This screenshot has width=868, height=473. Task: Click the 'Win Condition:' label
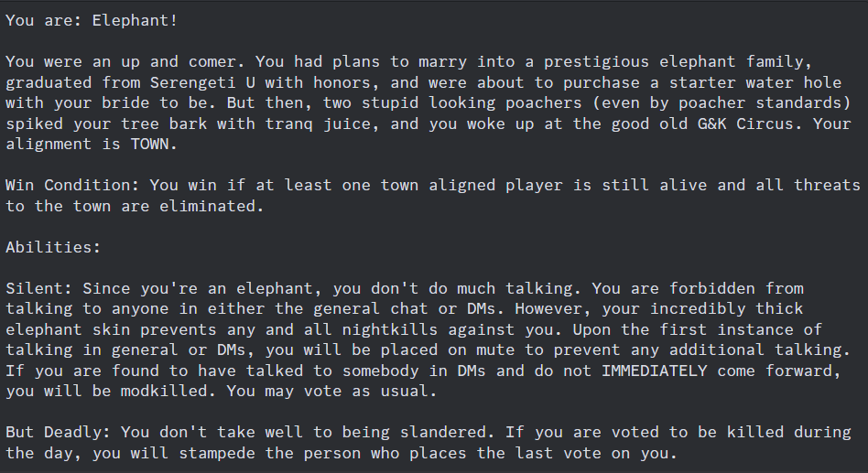tap(72, 185)
